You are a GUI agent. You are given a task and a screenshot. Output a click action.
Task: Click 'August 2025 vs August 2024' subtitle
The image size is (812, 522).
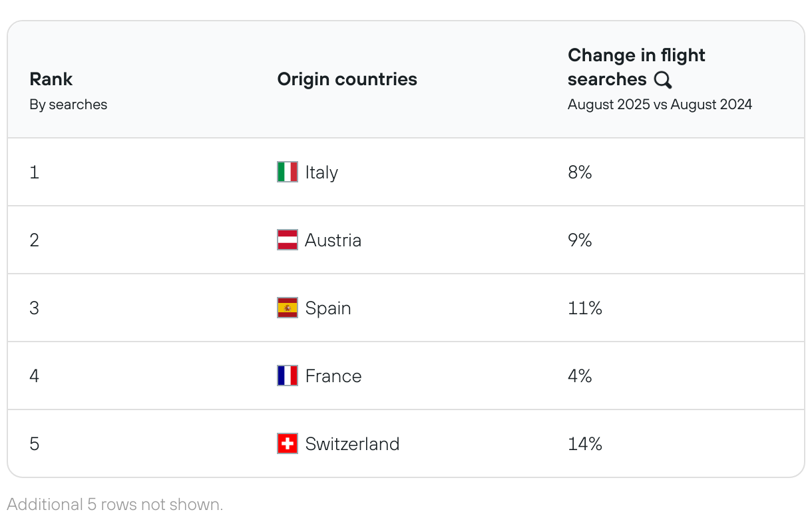tap(660, 105)
